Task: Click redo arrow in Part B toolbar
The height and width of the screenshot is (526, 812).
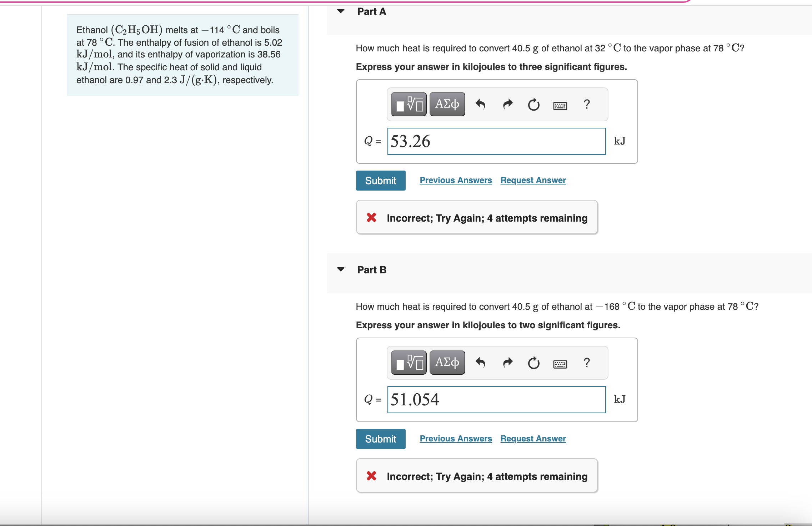Action: [x=507, y=363]
